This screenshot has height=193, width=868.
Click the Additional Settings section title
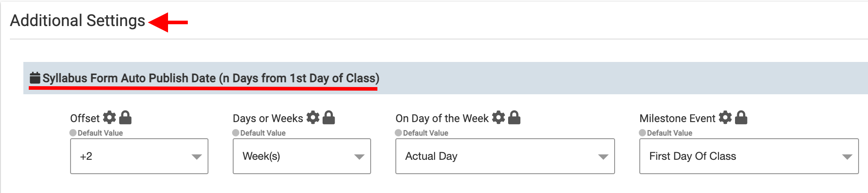click(77, 21)
